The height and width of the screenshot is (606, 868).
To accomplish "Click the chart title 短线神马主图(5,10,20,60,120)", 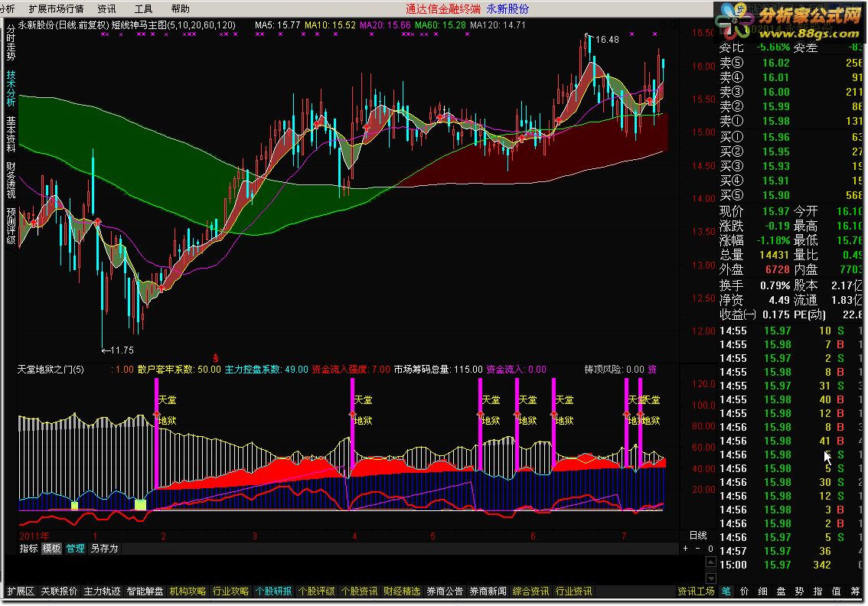I will click(x=173, y=25).
